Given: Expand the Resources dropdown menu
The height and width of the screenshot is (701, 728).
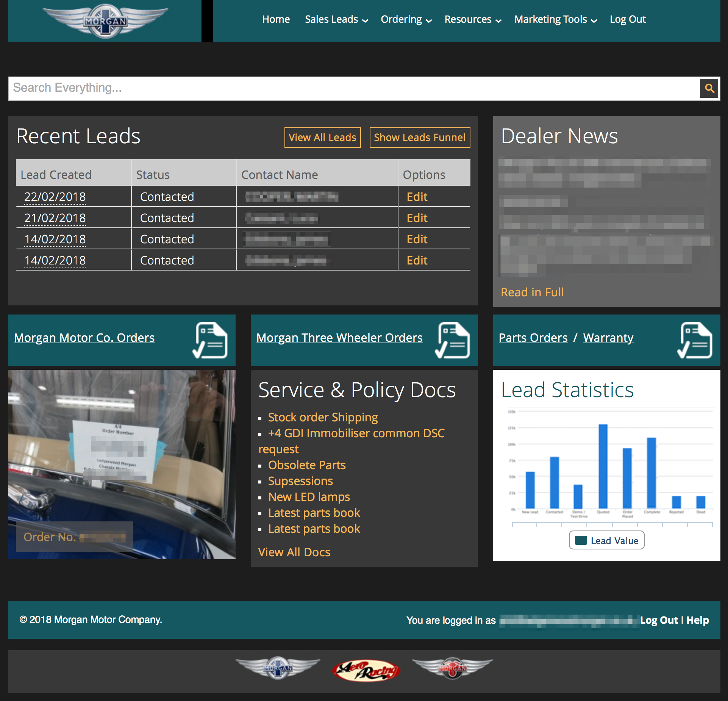Looking at the screenshot, I should tap(473, 19).
